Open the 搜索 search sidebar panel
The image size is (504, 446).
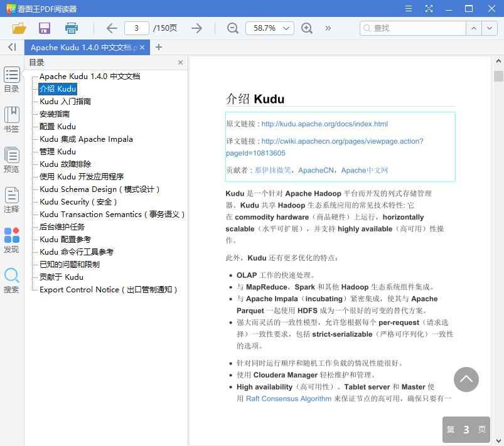tap(11, 280)
